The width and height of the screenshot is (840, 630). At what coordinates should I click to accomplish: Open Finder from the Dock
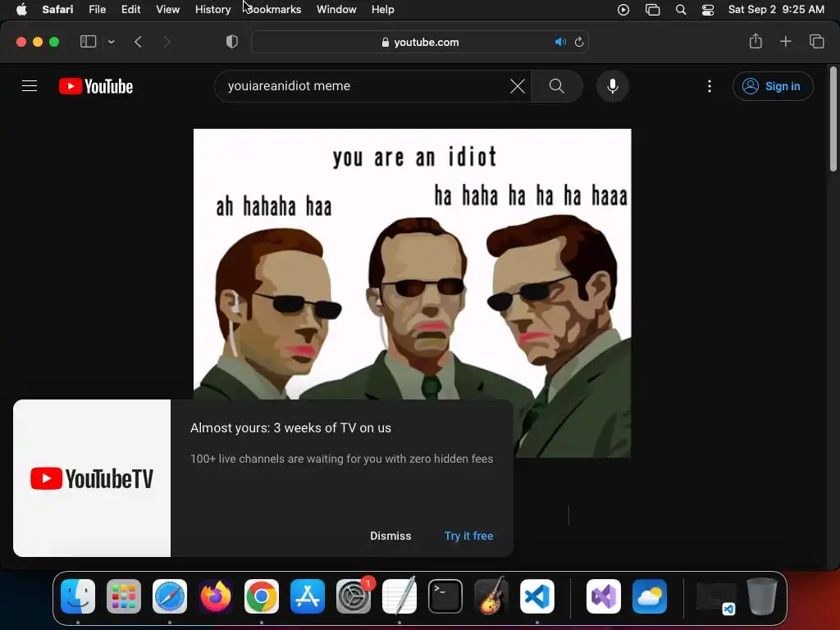78,596
